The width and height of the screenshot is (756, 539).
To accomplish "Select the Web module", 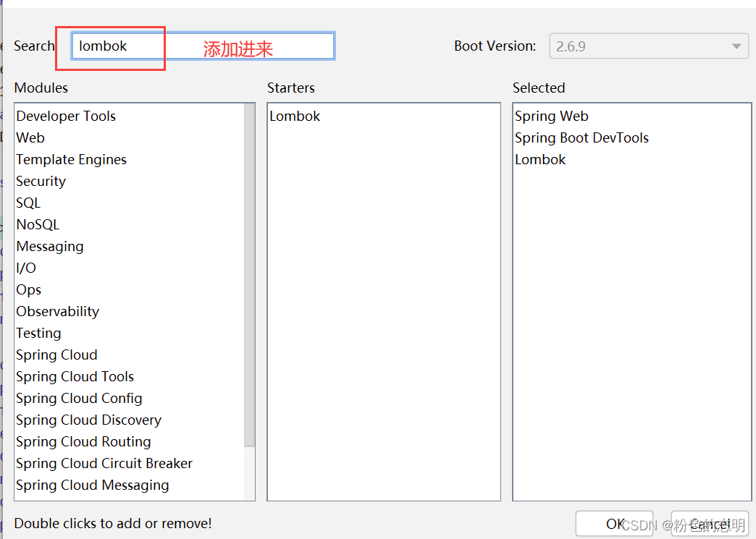I will click(30, 138).
